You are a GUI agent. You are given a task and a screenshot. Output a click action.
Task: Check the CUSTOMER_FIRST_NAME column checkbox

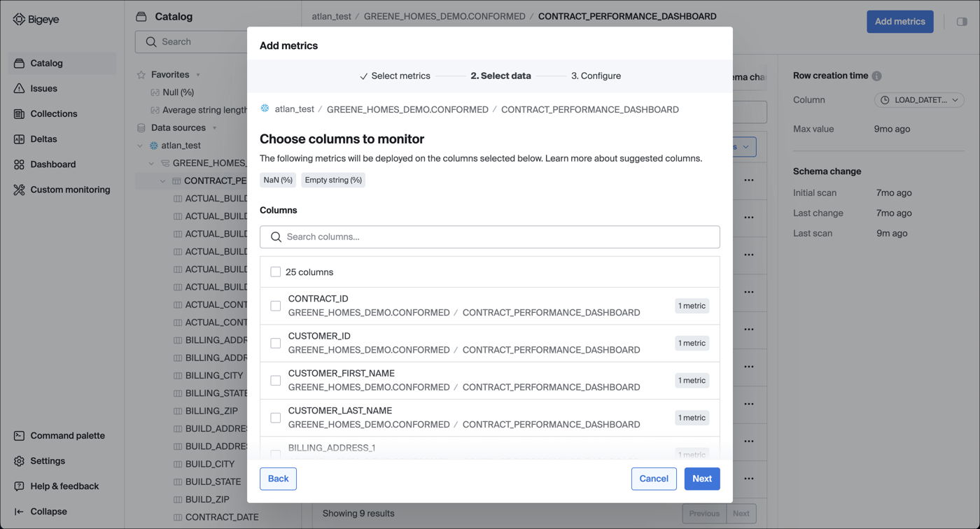tap(276, 381)
